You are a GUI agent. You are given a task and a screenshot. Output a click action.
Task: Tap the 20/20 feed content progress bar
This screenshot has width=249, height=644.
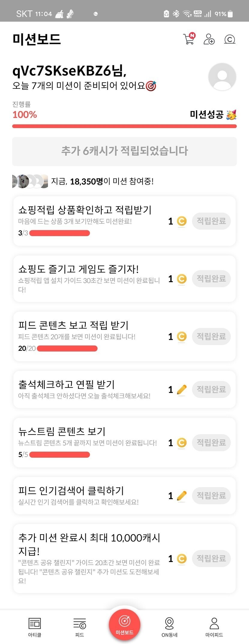67,349
